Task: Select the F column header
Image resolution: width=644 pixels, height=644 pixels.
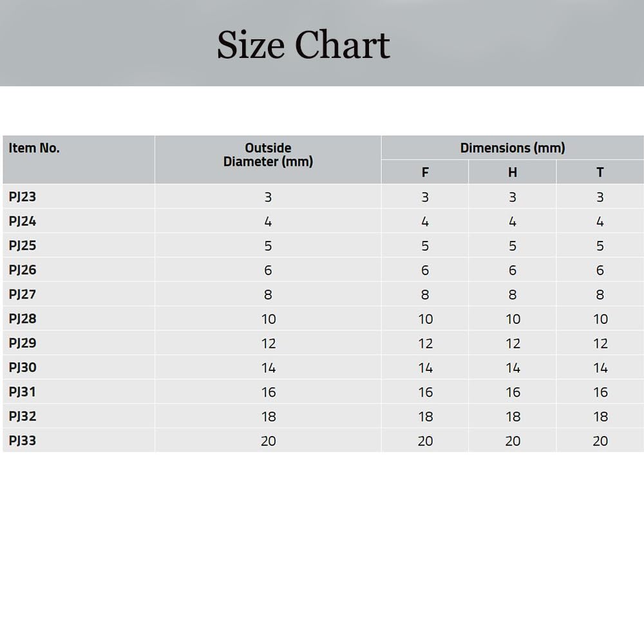Action: (x=425, y=172)
